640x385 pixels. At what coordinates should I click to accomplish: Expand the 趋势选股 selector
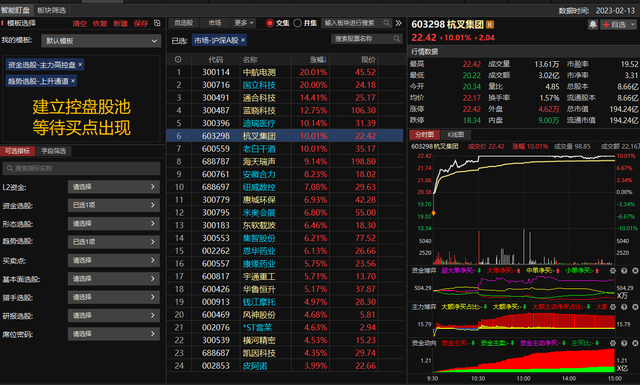pos(113,242)
